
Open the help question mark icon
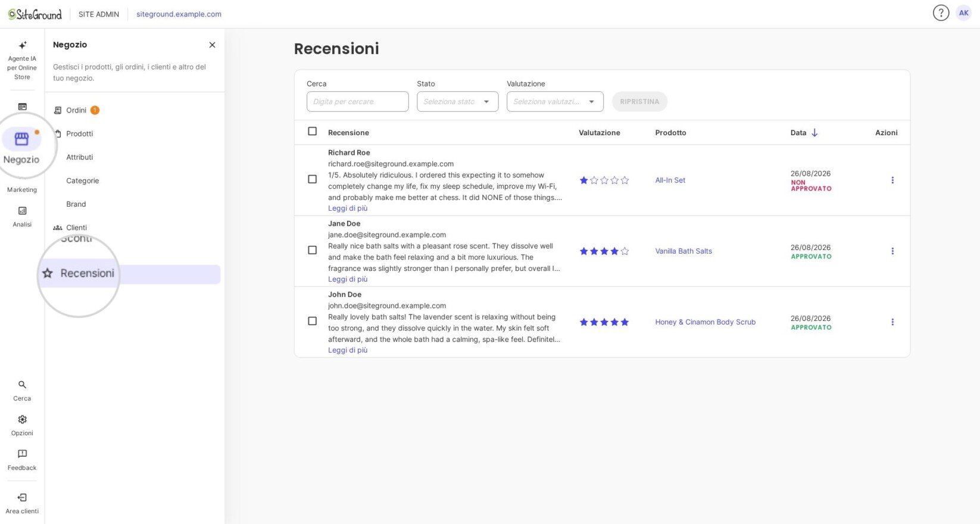(x=941, y=13)
